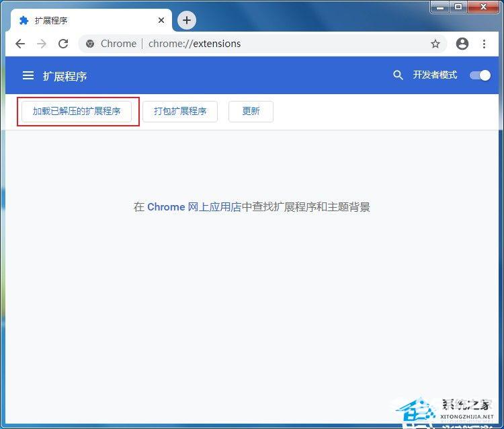This screenshot has width=504, height=429.
Task: Reload the extensions page
Action: tap(63, 44)
